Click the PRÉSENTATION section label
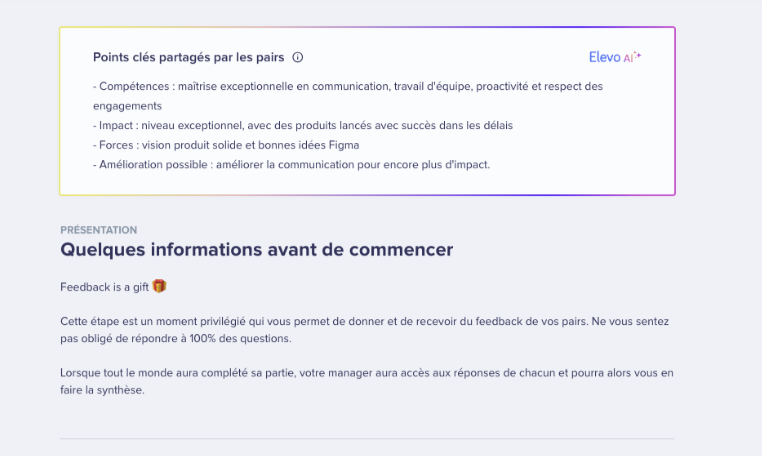762x456 pixels. [99, 230]
